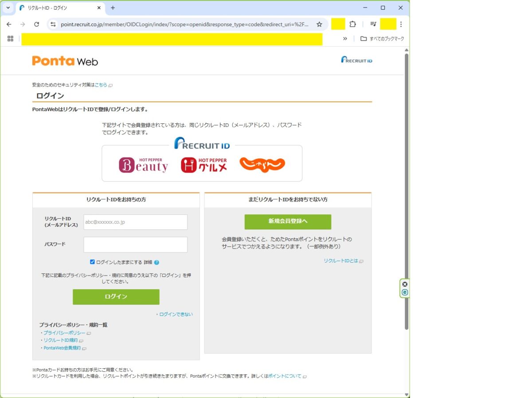Open the browser extensions puzzle icon
This screenshot has width=532, height=398.
tap(353, 24)
